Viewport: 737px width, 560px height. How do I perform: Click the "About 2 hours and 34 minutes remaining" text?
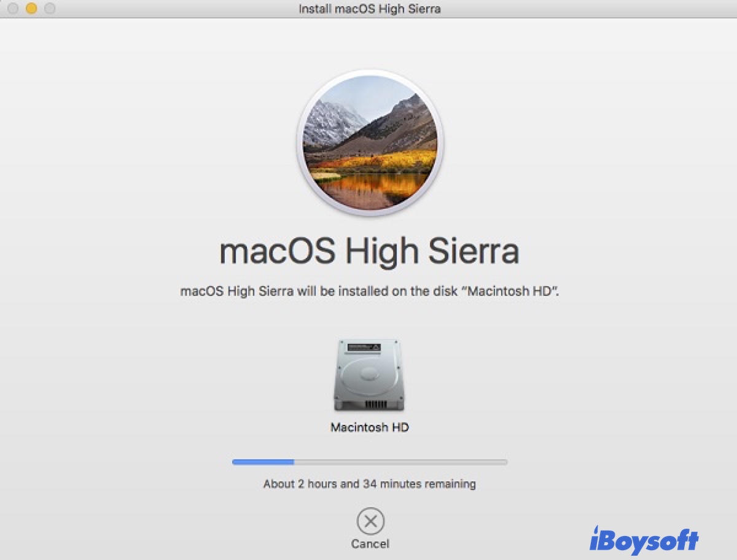(369, 484)
